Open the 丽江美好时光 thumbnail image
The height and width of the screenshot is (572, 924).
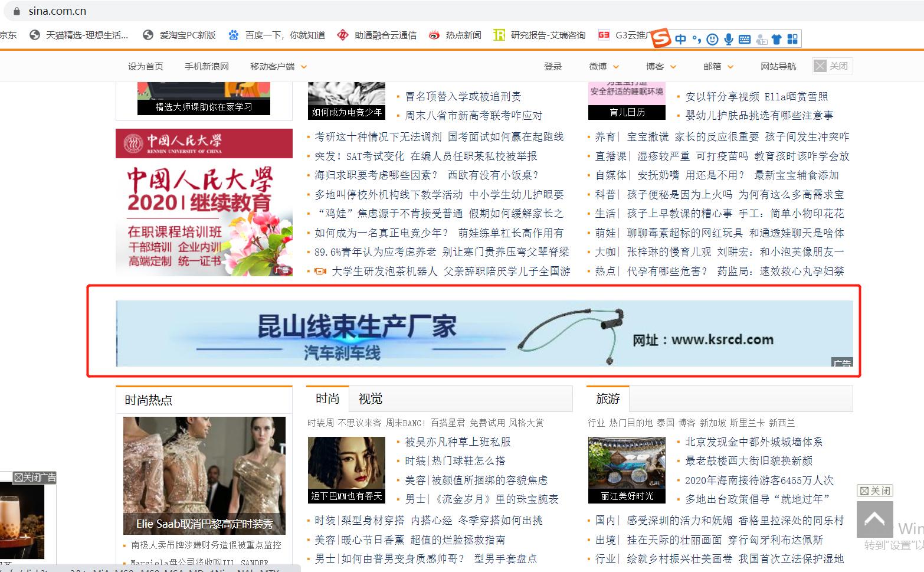pos(627,469)
